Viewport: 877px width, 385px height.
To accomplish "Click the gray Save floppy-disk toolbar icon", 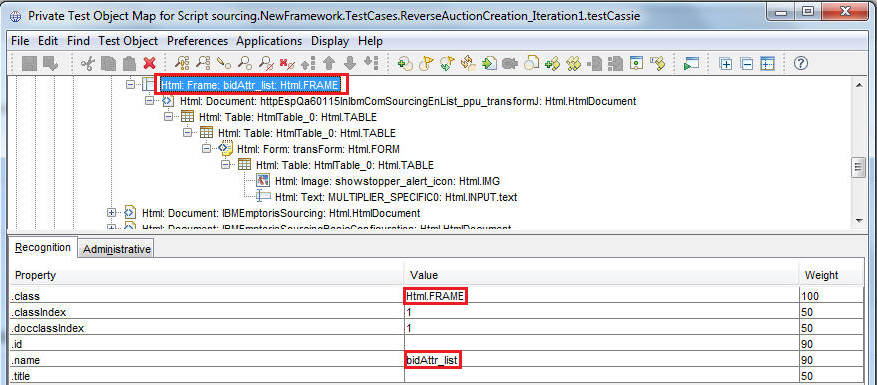I will pos(29,63).
